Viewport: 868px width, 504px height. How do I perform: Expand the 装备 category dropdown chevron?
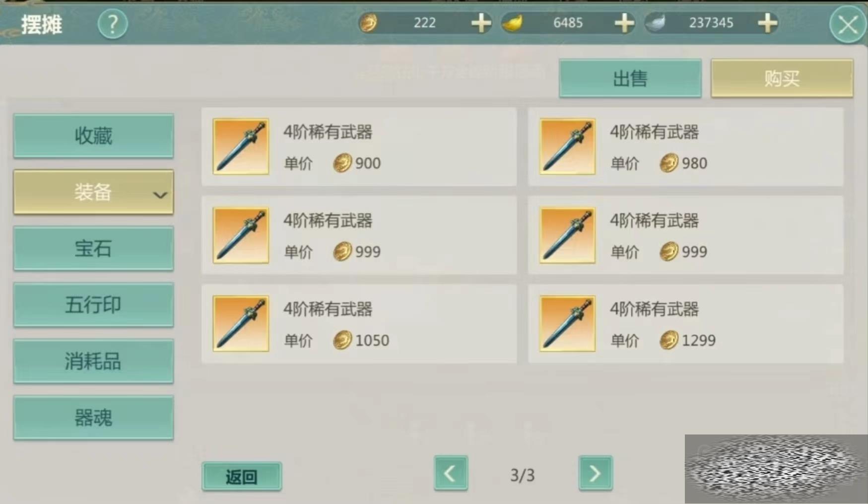160,195
